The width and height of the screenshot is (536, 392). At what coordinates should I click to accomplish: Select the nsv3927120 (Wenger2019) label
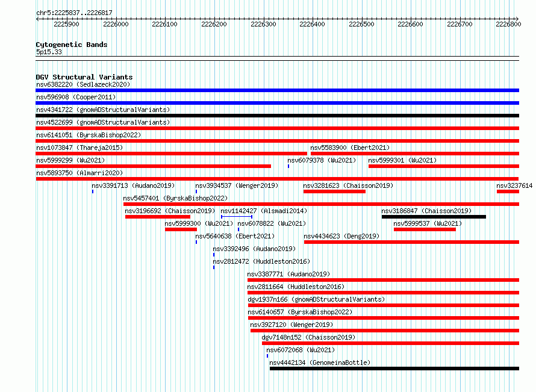[291, 325]
